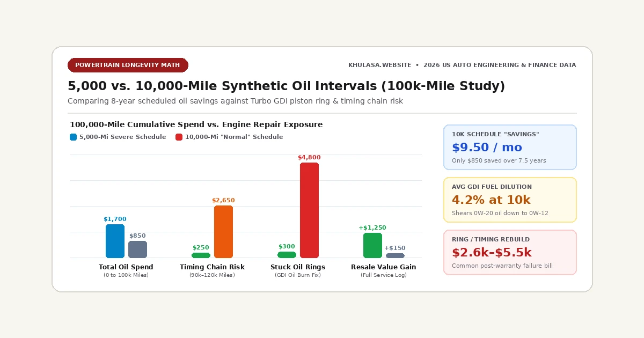Click the gray +$150 Resale Value bar

(395, 256)
